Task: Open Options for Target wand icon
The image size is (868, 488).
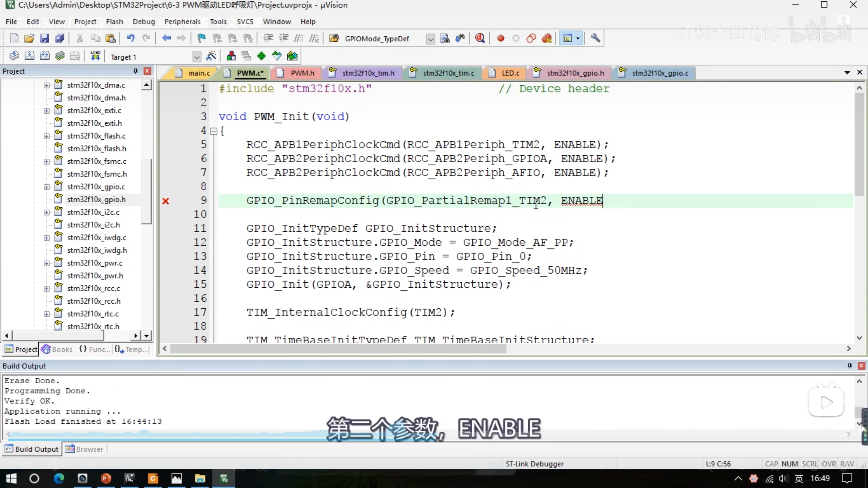Action: point(211,56)
